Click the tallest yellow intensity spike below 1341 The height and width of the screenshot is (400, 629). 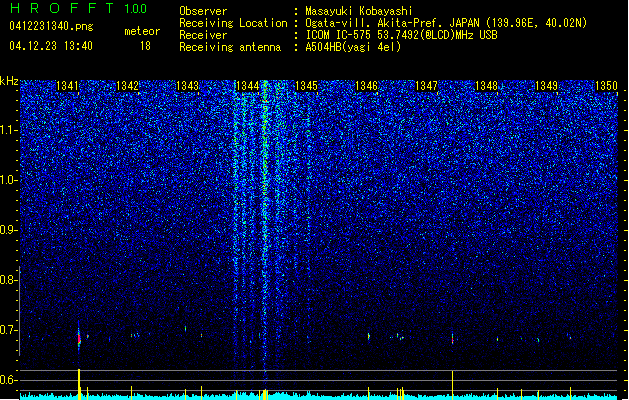coord(79,384)
